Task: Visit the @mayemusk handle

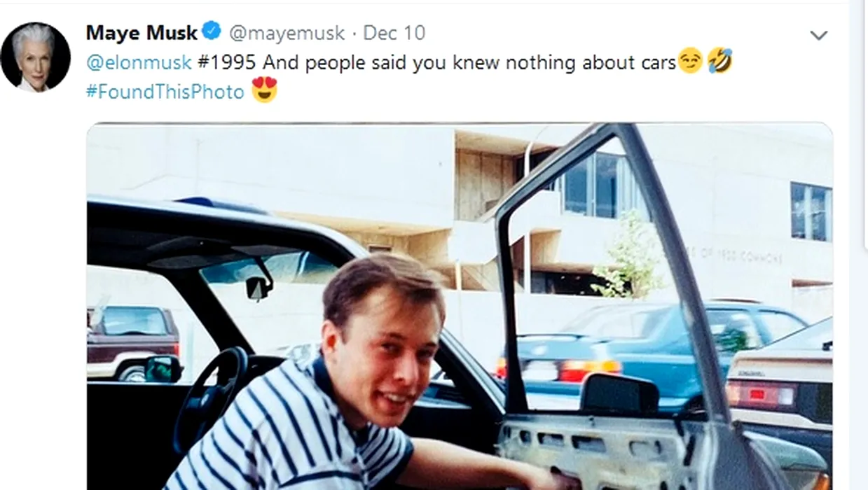Action: coord(286,33)
